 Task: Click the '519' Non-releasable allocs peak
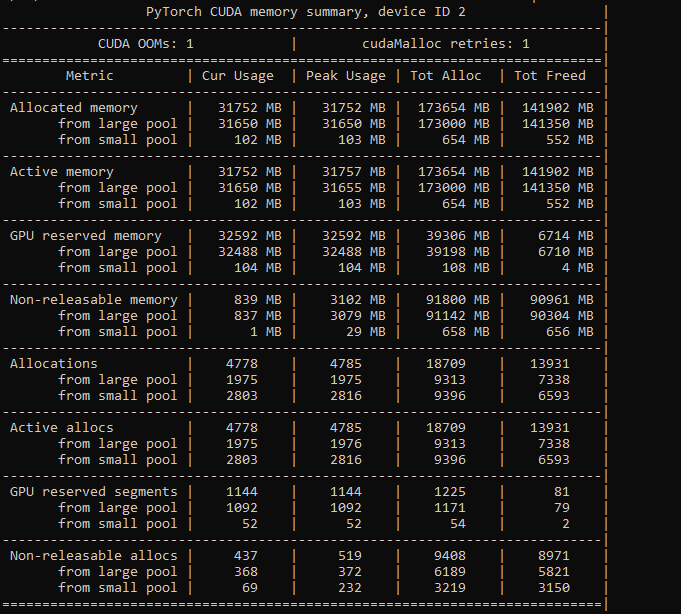[x=350, y=555]
